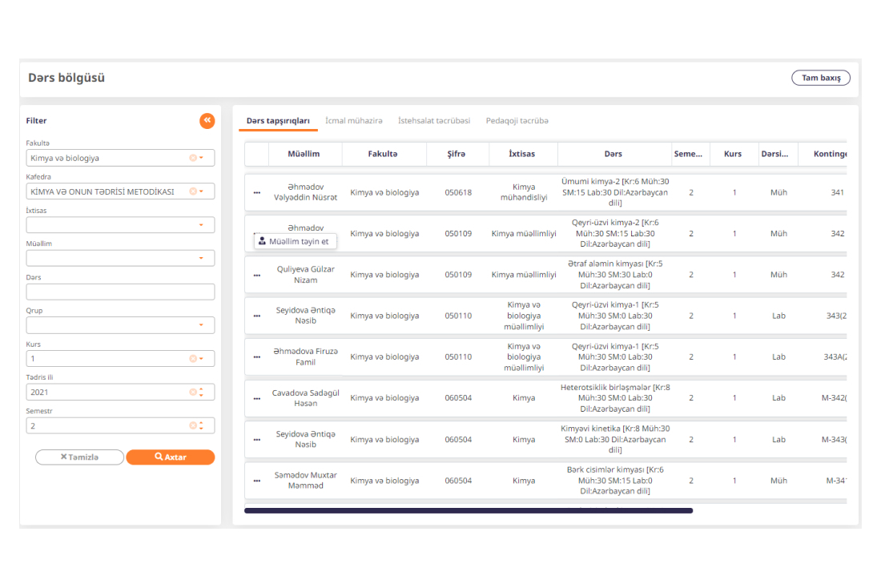Click the Dərs text input field
881x588 pixels.
tap(120, 292)
